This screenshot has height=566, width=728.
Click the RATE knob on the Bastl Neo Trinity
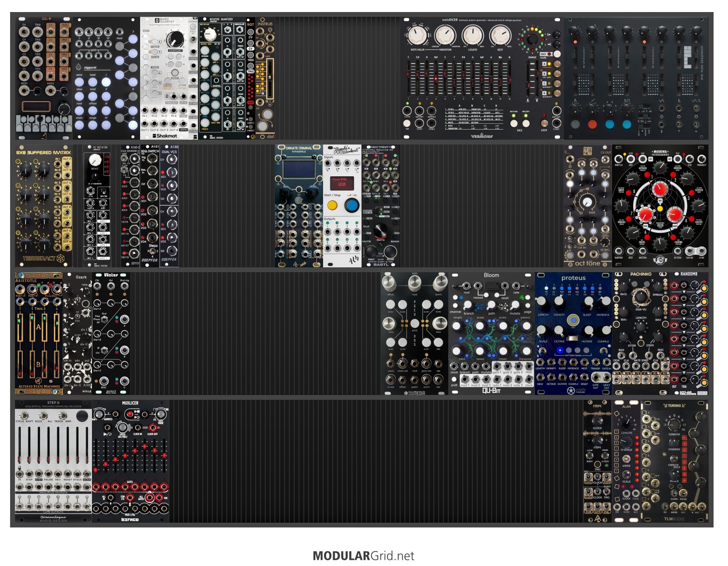(x=380, y=231)
